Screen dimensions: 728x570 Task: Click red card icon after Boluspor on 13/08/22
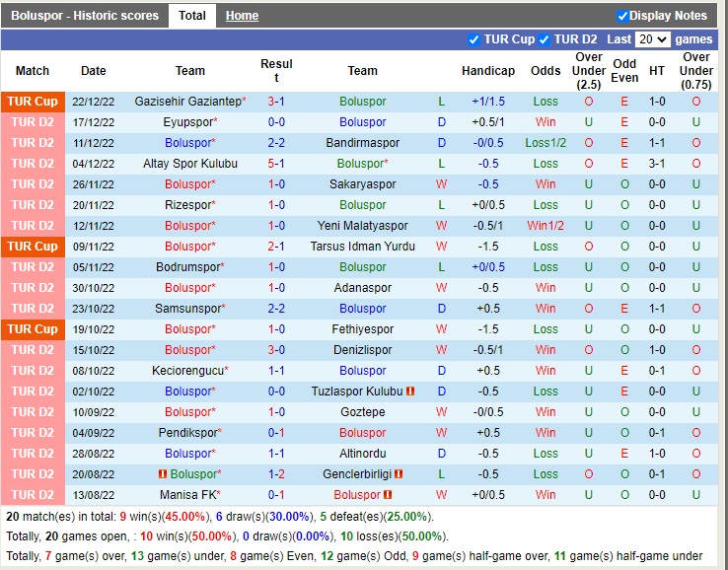(x=388, y=495)
